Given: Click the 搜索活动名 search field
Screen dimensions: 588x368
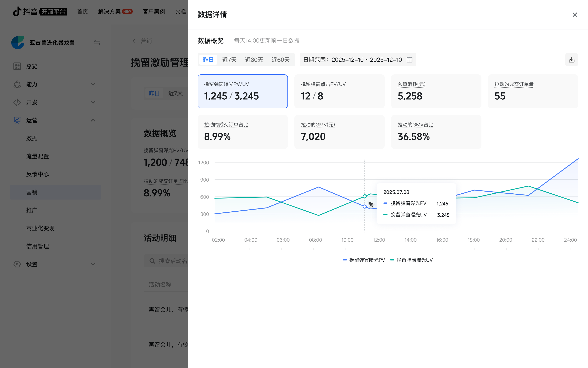Looking at the screenshot, I should pyautogui.click(x=166, y=261).
